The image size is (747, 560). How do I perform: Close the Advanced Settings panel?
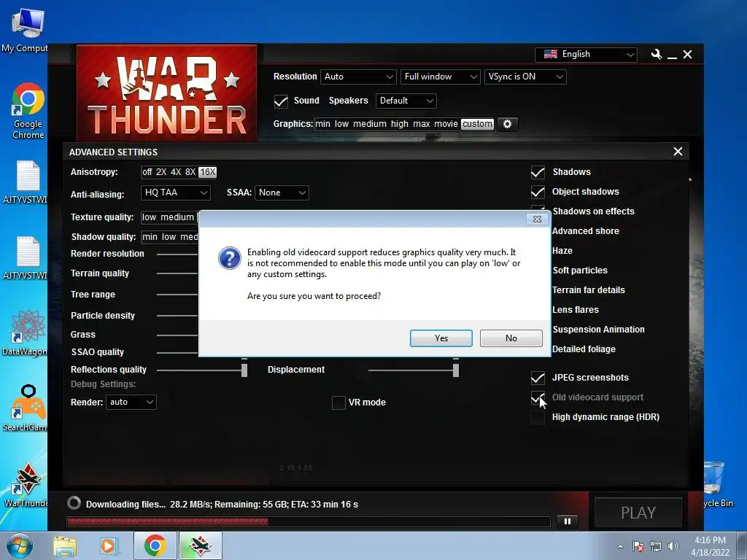[678, 152]
